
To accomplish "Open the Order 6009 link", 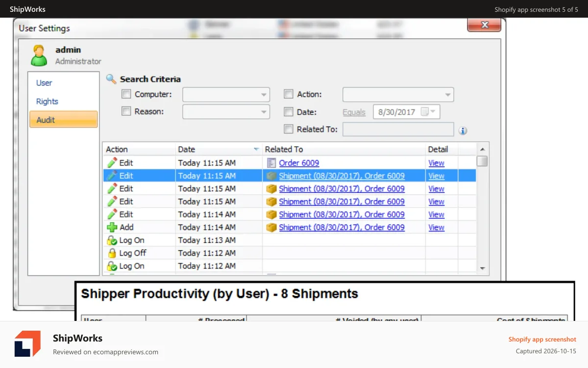I will click(299, 163).
